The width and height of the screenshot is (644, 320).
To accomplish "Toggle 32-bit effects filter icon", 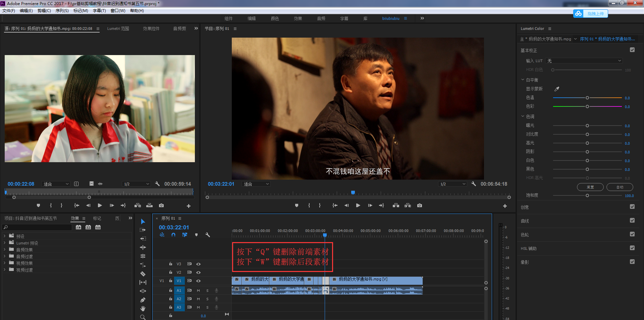I will [x=88, y=227].
